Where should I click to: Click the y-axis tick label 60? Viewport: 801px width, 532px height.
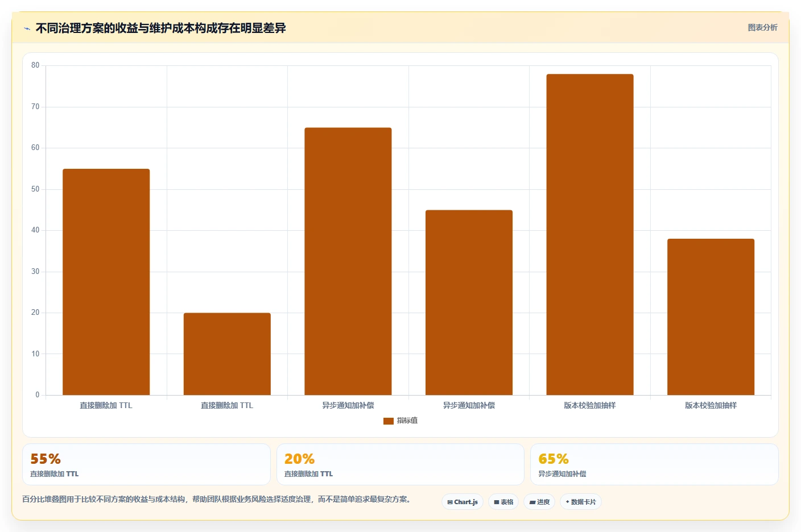coord(35,148)
